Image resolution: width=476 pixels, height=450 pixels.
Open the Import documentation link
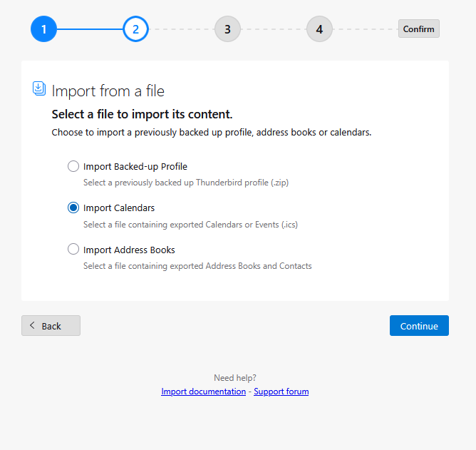(203, 392)
